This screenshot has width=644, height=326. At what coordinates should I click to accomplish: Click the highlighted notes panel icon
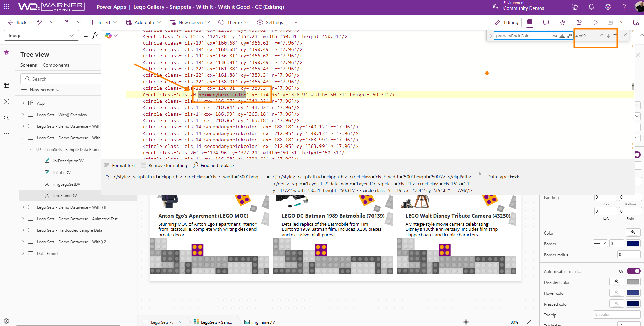tap(530, 22)
